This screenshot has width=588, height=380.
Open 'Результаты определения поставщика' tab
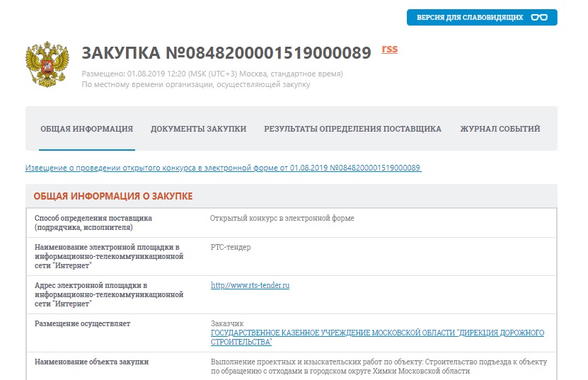(x=352, y=129)
